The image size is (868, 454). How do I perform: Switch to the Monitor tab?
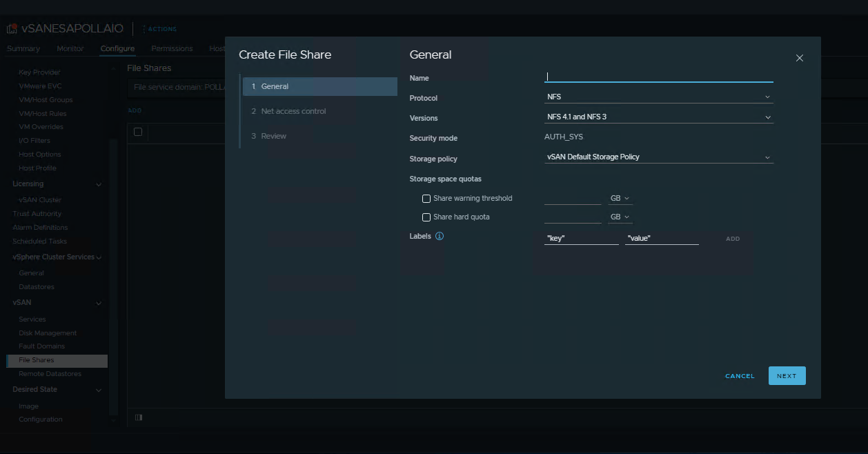click(70, 49)
